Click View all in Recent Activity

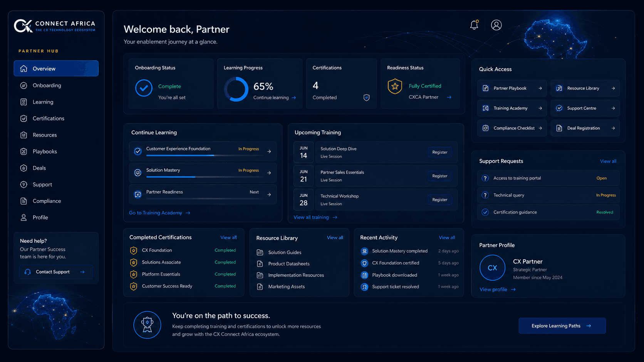(447, 238)
